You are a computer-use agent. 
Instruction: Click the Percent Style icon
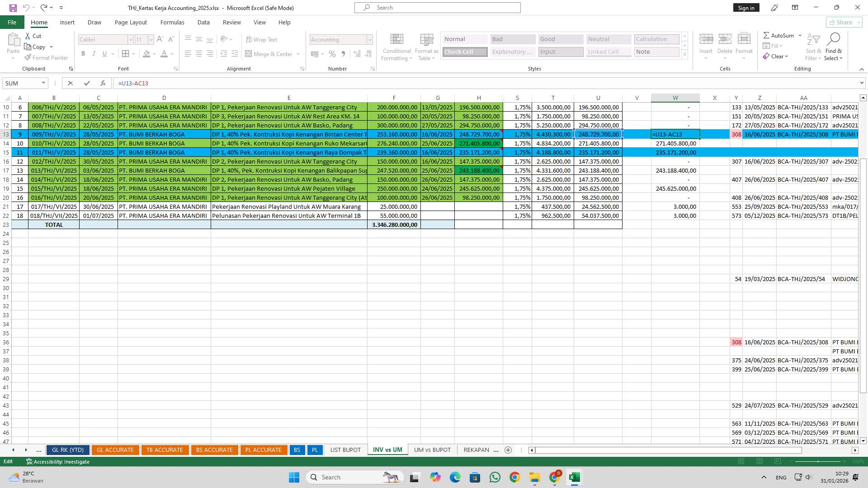[332, 54]
